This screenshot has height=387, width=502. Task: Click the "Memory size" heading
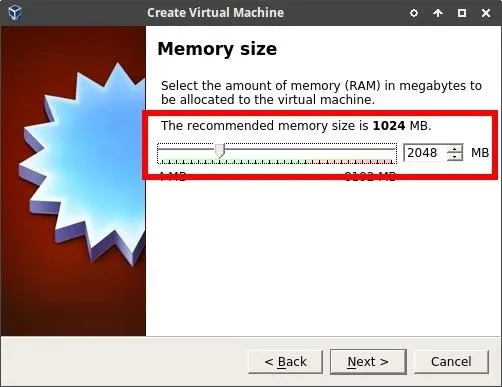pos(217,49)
